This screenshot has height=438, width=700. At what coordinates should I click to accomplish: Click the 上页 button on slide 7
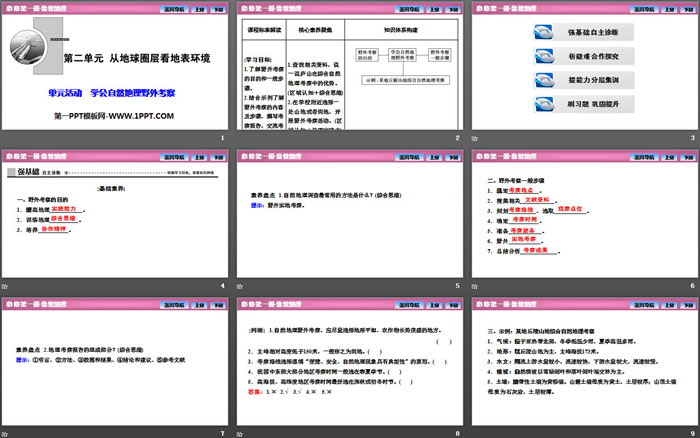tap(199, 305)
